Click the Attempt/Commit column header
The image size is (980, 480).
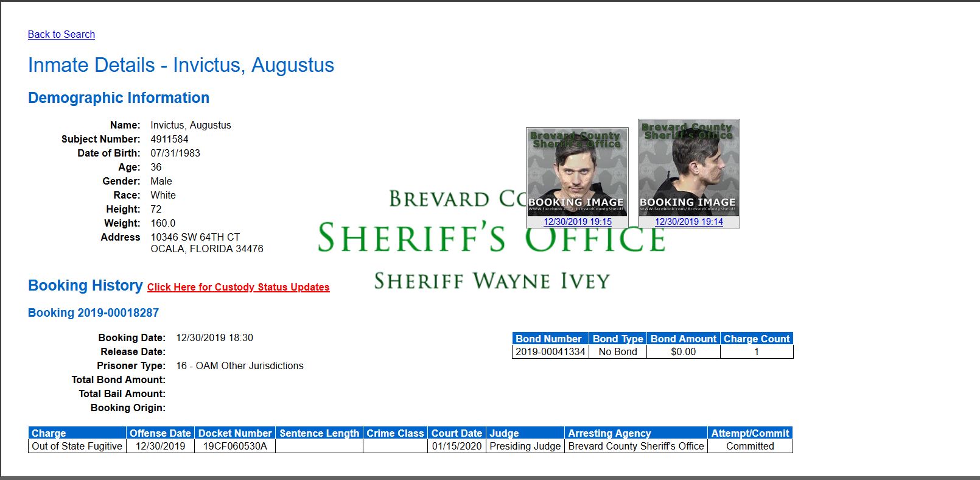point(751,433)
